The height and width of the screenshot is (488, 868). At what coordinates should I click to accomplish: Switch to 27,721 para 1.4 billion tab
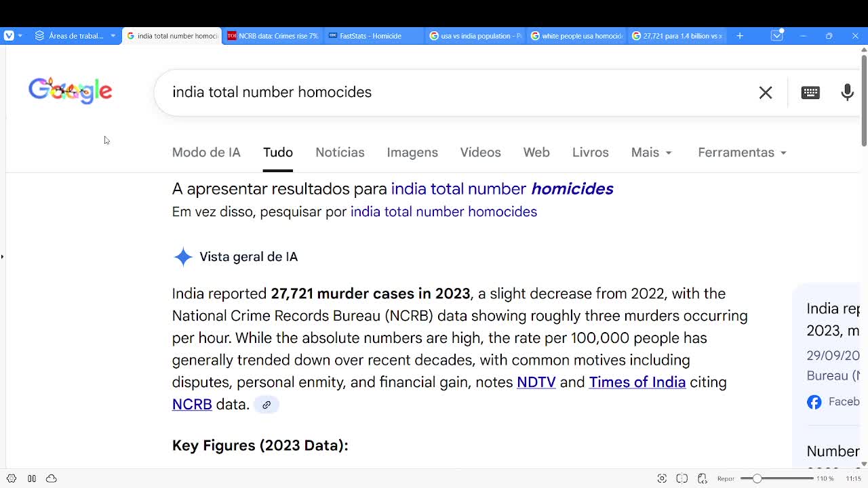pos(677,36)
